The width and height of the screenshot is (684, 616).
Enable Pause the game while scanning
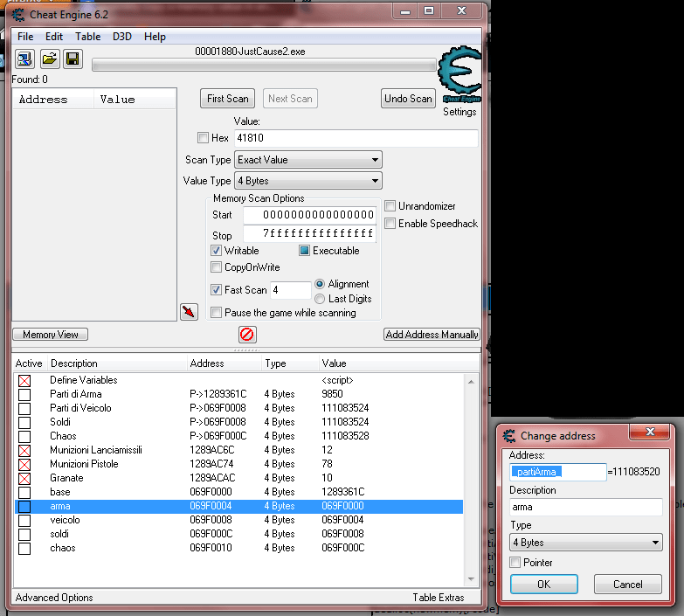[216, 312]
